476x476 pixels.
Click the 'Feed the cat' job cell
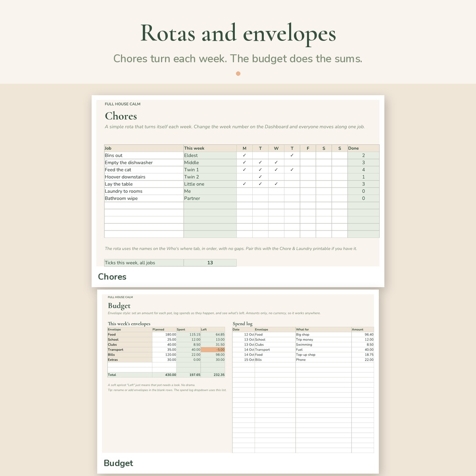coord(144,170)
